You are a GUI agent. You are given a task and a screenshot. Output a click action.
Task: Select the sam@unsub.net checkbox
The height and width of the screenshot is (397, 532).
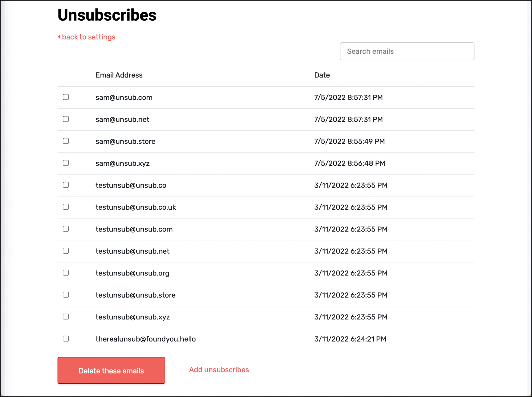[x=66, y=119]
